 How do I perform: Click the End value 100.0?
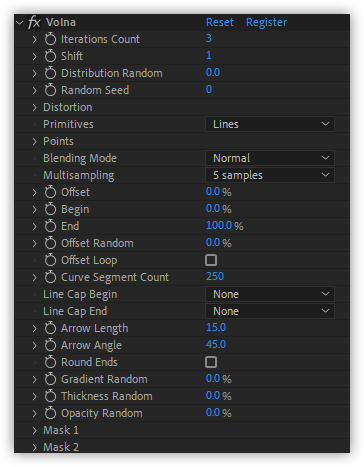point(219,225)
